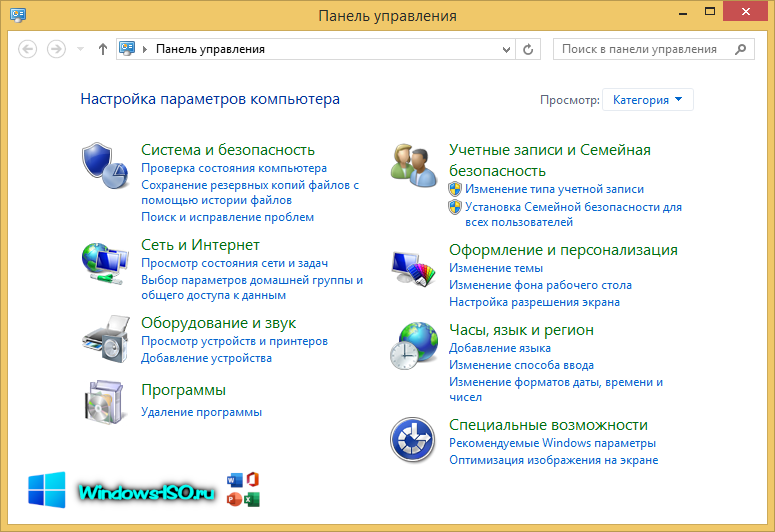The width and height of the screenshot is (775, 532).
Task: Open Система и безопасность category
Action: click(228, 150)
